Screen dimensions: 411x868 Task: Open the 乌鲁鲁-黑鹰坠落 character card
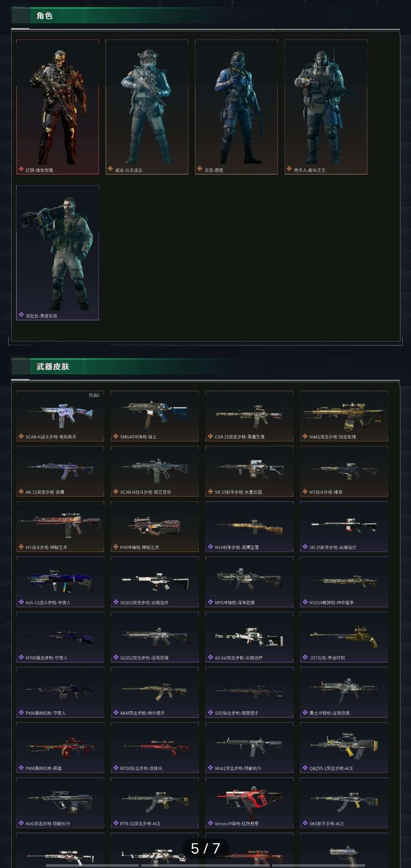coord(57,253)
